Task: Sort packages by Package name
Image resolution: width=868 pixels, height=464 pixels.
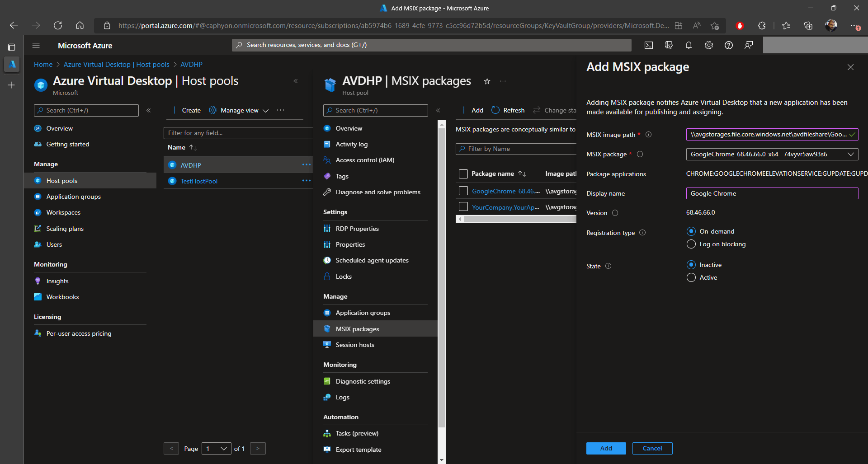Action: coord(522,173)
